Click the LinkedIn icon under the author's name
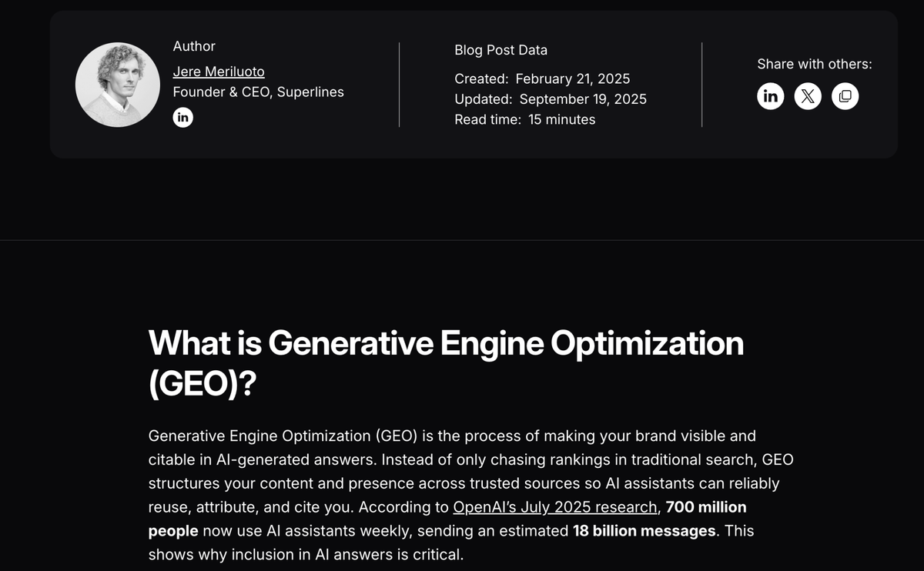Viewport: 924px width, 571px height. (182, 117)
